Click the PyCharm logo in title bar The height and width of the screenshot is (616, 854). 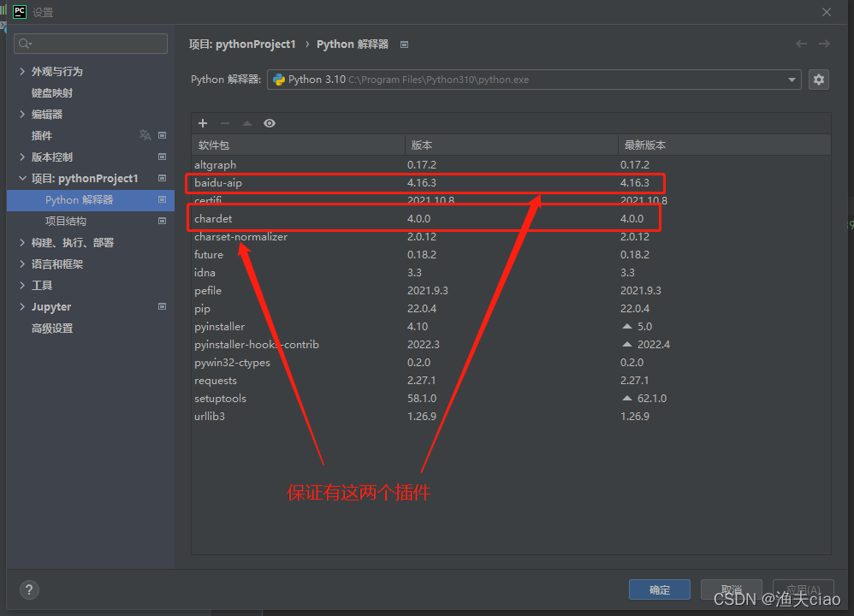pyautogui.click(x=20, y=11)
